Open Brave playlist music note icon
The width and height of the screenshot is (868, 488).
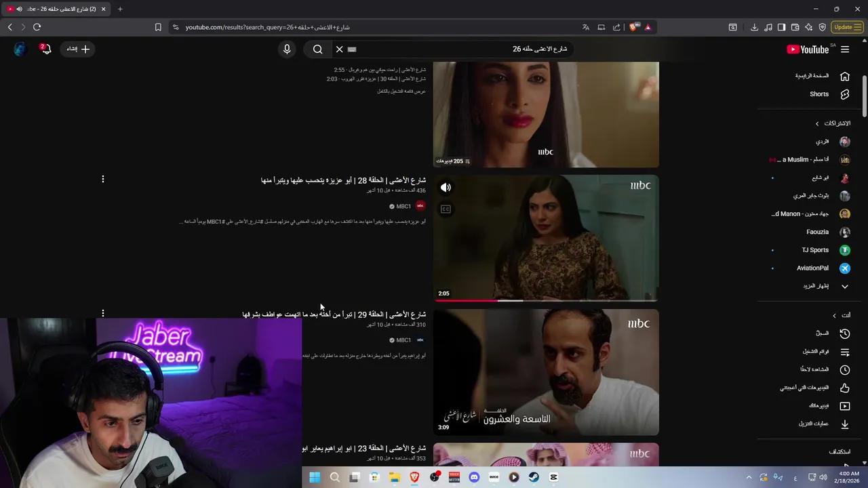coord(768,27)
